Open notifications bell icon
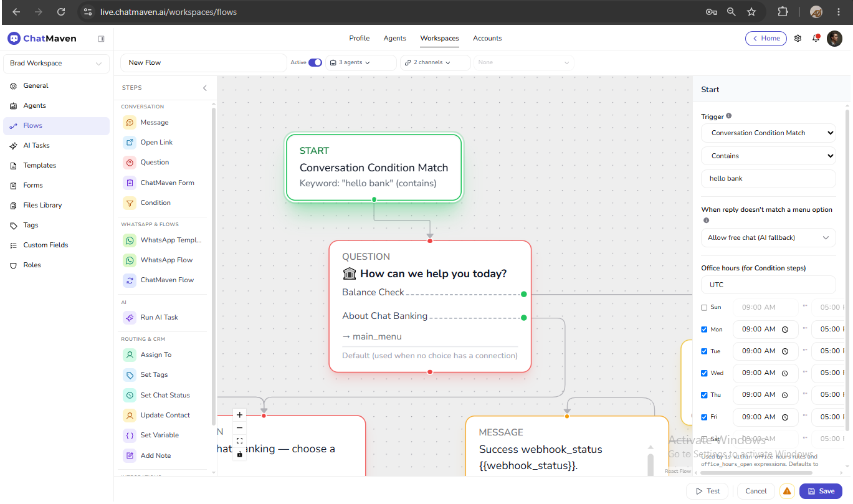853x504 pixels. point(816,39)
